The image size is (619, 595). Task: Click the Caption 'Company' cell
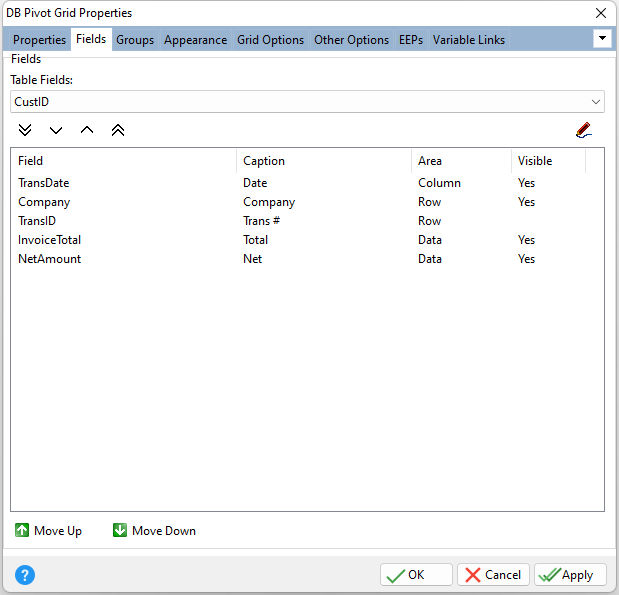click(269, 202)
